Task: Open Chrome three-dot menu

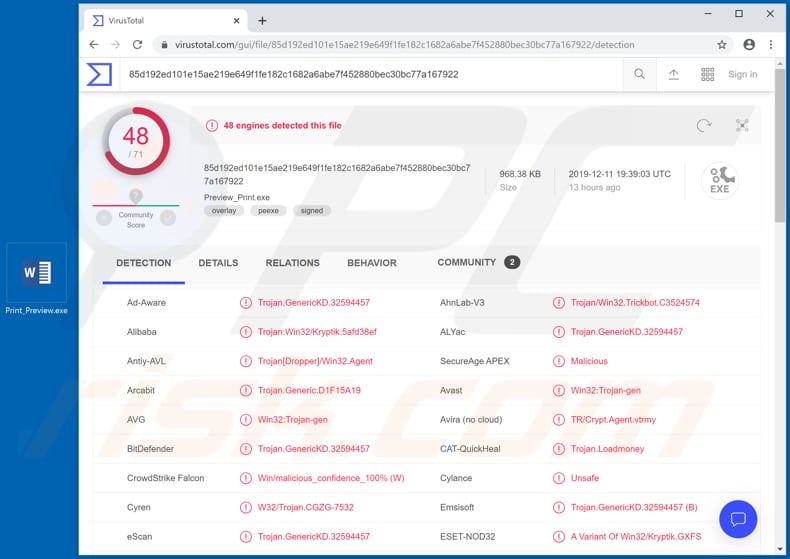Action: [771, 44]
